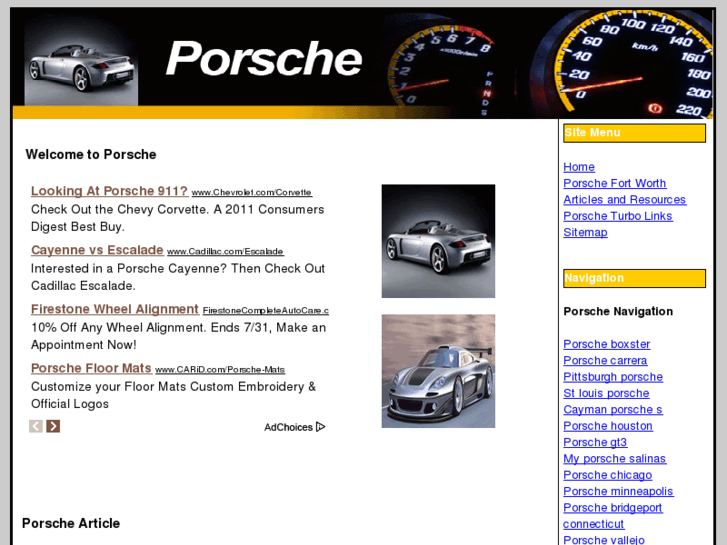Image resolution: width=727 pixels, height=545 pixels.
Task: Open the Porsche chicago link
Action: (607, 475)
